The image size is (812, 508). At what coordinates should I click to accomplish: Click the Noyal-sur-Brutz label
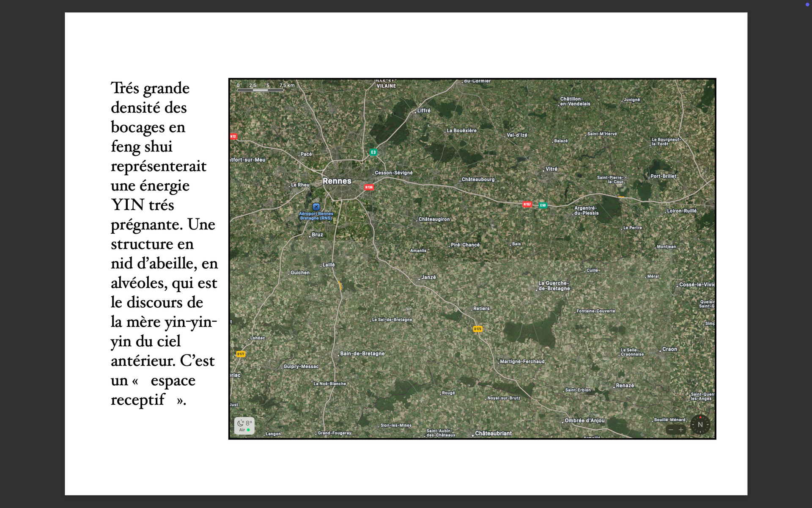504,398
